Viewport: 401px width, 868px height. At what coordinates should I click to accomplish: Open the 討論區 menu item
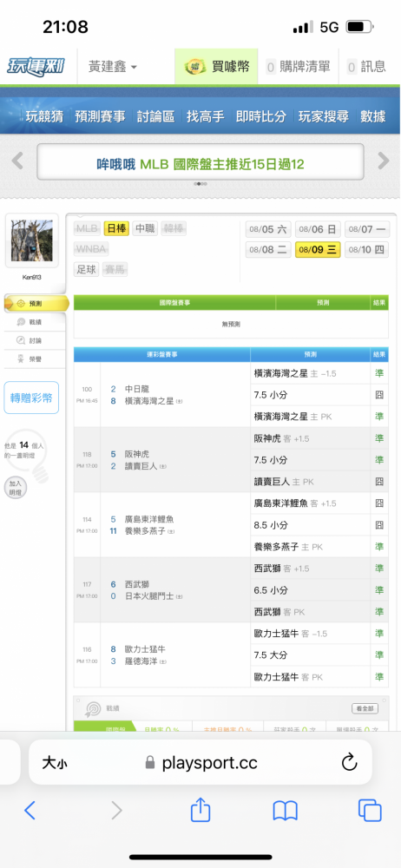[156, 116]
